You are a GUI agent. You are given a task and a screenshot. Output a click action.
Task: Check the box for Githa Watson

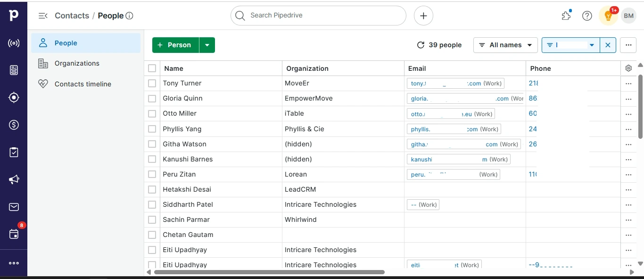pos(152,144)
